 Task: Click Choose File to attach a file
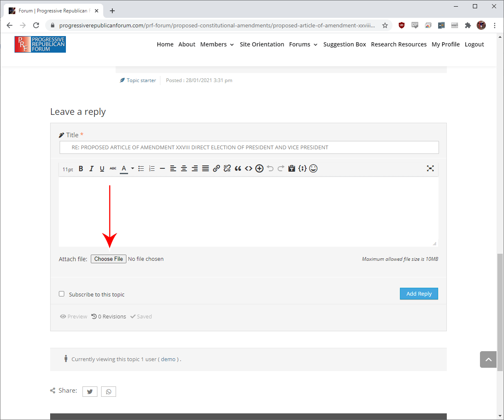pyautogui.click(x=109, y=259)
